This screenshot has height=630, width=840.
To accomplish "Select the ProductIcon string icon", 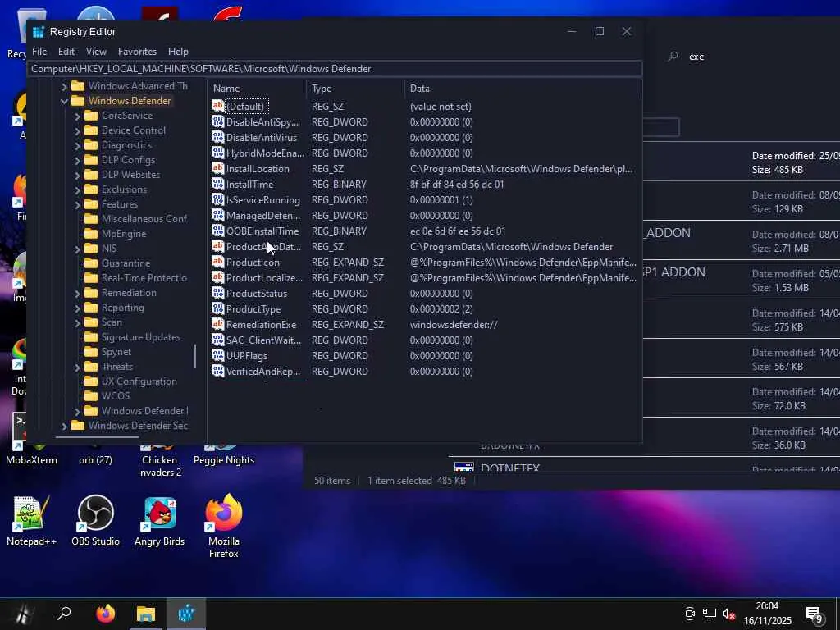I will [x=217, y=262].
